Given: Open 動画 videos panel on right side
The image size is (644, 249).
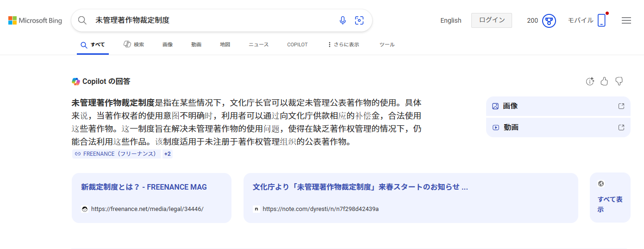Looking at the screenshot, I should point(558,128).
